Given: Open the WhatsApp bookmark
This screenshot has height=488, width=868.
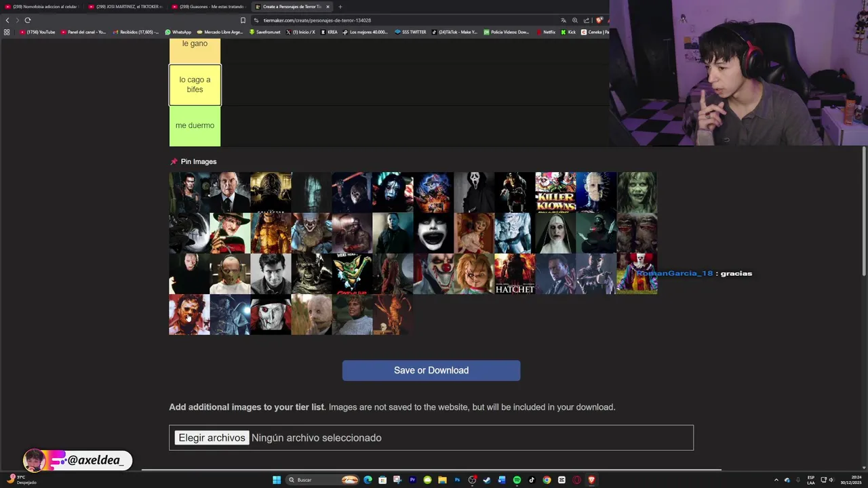Looking at the screenshot, I should point(178,32).
